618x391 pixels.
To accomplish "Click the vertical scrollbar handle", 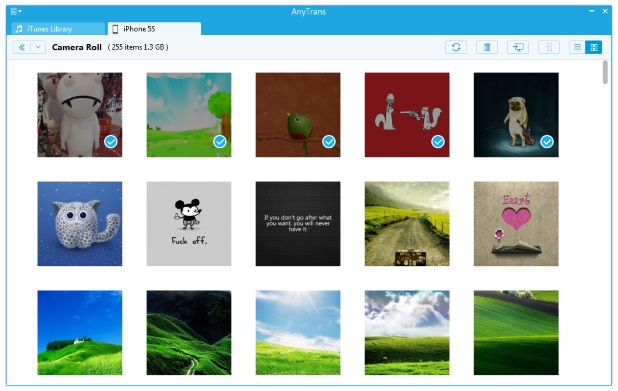I will point(605,72).
